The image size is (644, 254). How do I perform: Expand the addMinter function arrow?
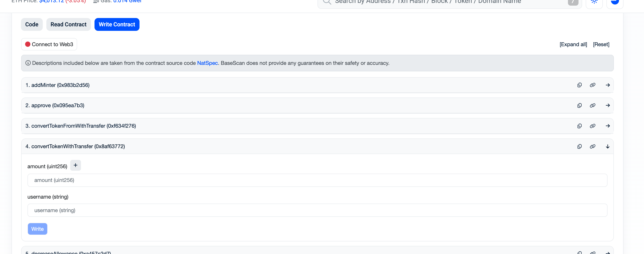point(608,85)
